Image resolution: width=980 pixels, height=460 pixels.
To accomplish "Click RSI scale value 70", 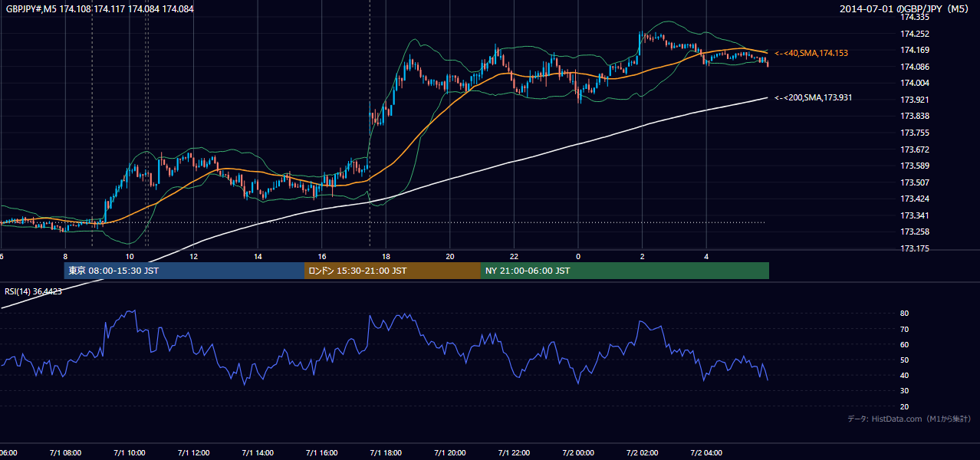I will [905, 329].
